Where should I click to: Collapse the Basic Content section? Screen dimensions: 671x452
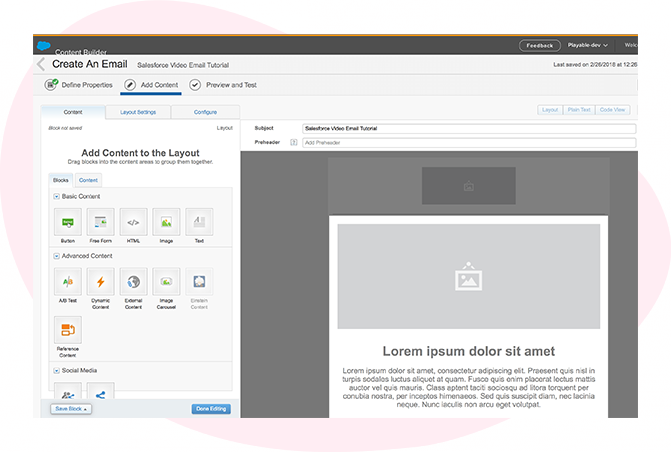57,197
